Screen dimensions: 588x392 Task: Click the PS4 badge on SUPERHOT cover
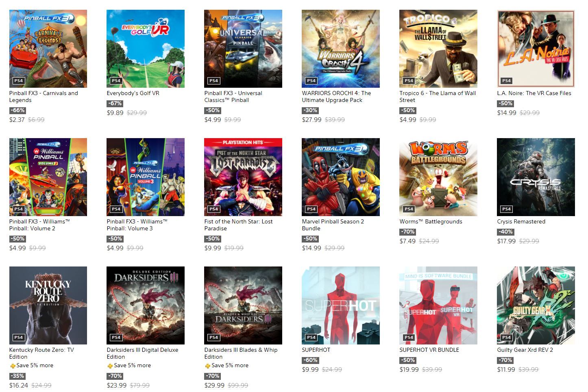pyautogui.click(x=311, y=337)
